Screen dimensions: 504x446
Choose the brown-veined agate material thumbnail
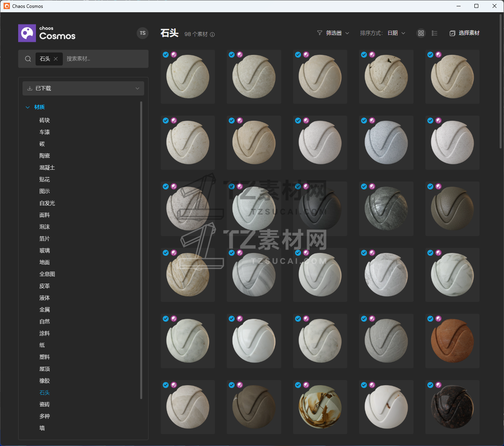click(x=320, y=407)
